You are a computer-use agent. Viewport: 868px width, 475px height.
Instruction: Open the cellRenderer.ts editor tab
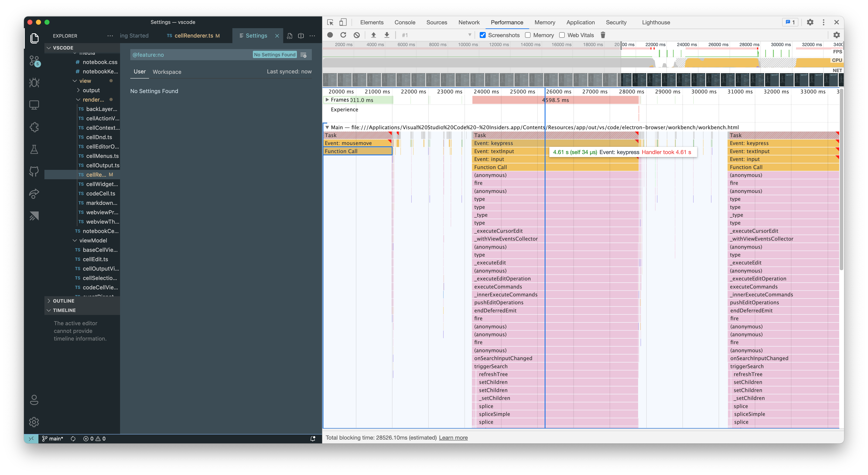pos(194,36)
